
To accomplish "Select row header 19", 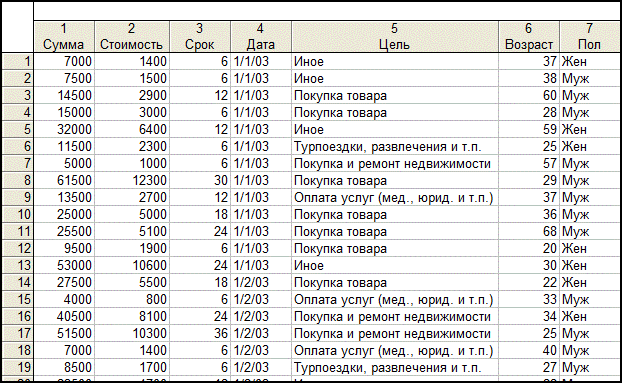I will point(18,368).
